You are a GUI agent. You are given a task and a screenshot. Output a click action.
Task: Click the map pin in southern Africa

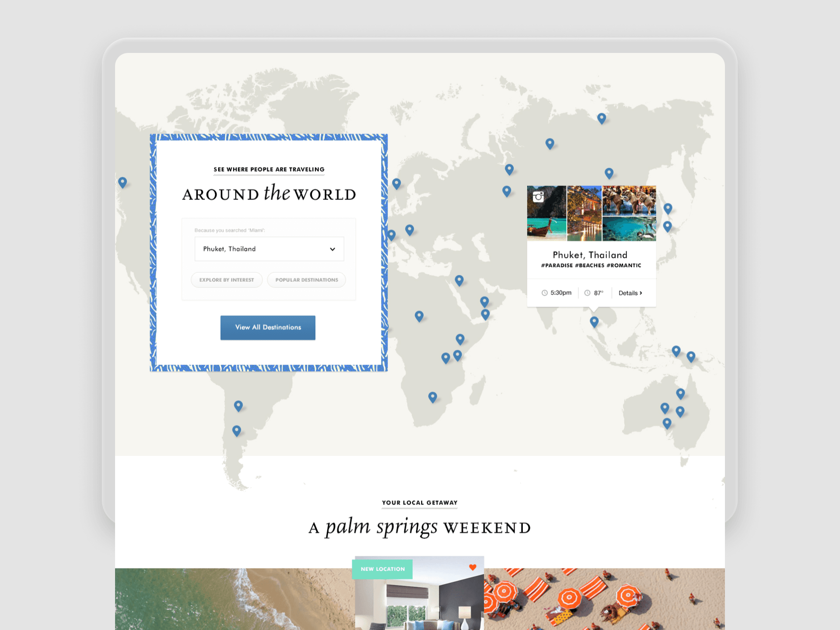(x=432, y=397)
